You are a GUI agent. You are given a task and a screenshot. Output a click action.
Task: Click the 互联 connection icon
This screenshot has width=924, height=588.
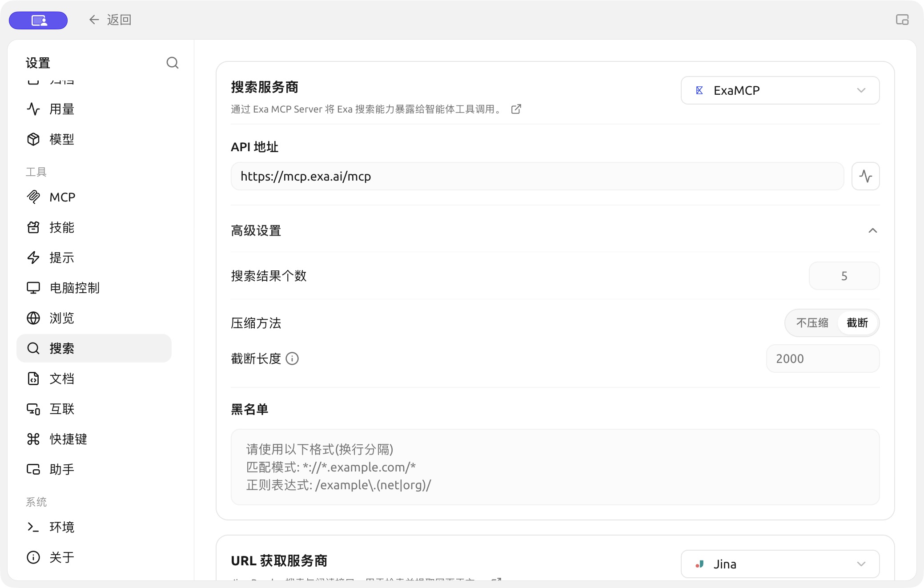coord(33,409)
